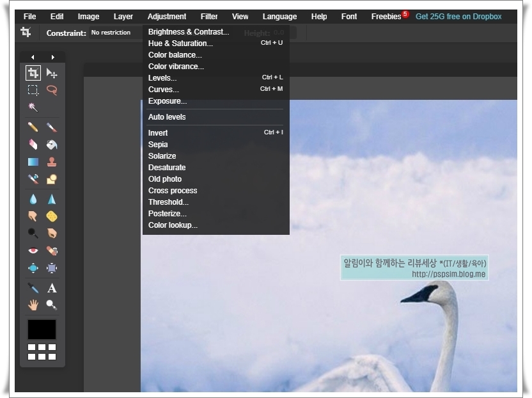The width and height of the screenshot is (532, 398).
Task: Open the Font menu
Action: coord(349,16)
